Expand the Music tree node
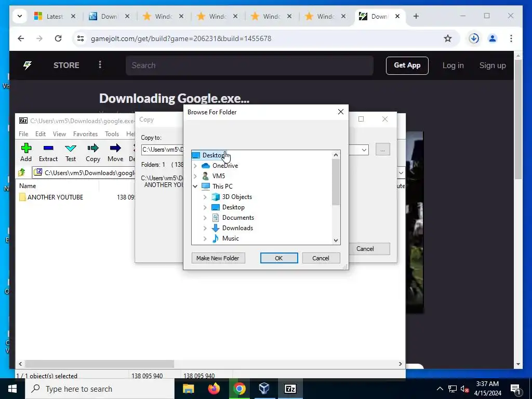This screenshot has width=532, height=399. click(205, 238)
